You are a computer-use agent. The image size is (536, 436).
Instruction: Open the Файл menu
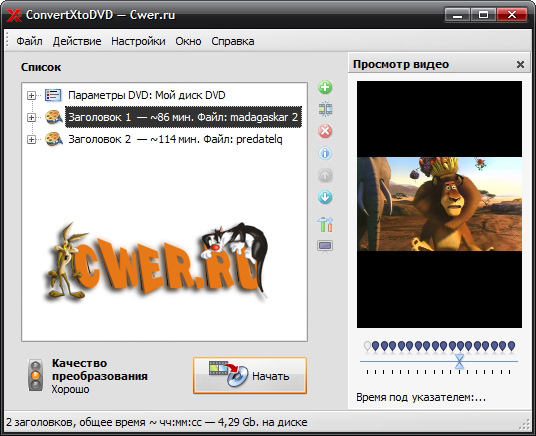coord(29,41)
